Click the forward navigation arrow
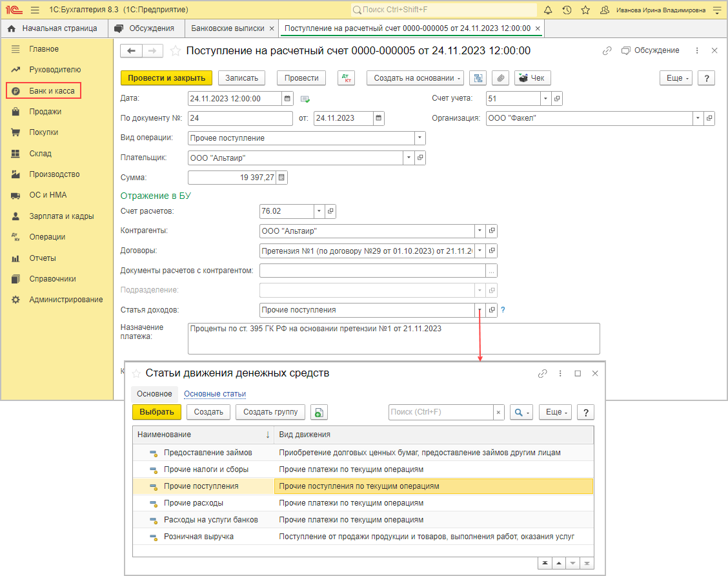The width and height of the screenshot is (728, 576). pos(152,50)
